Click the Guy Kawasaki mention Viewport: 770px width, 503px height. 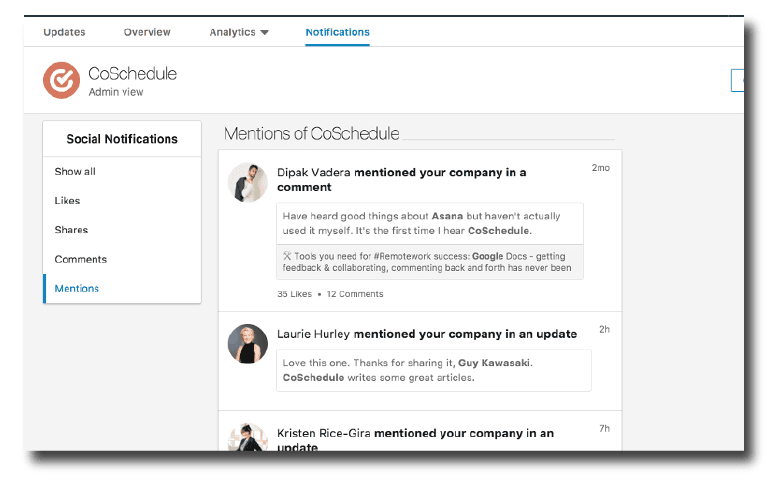click(494, 363)
